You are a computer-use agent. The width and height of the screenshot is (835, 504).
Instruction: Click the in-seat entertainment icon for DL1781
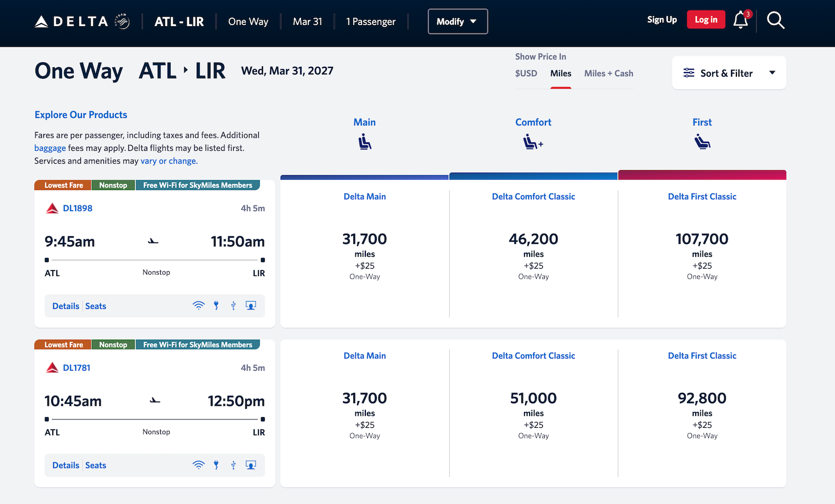tap(250, 465)
